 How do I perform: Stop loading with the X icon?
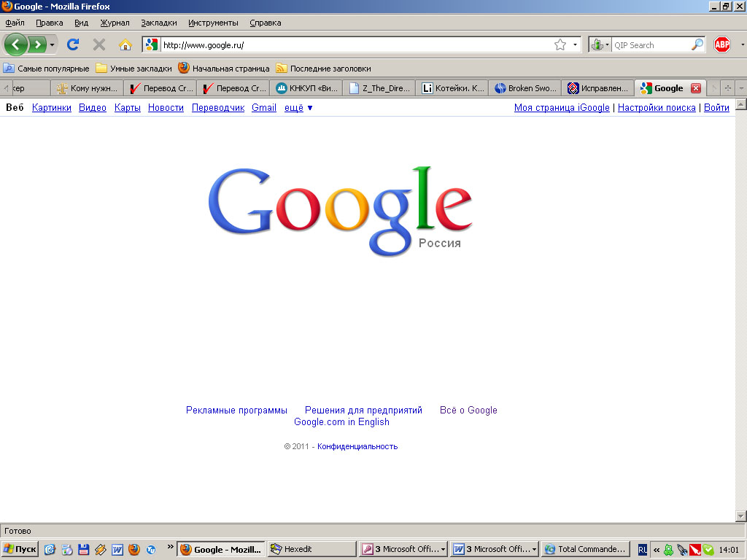click(x=99, y=44)
